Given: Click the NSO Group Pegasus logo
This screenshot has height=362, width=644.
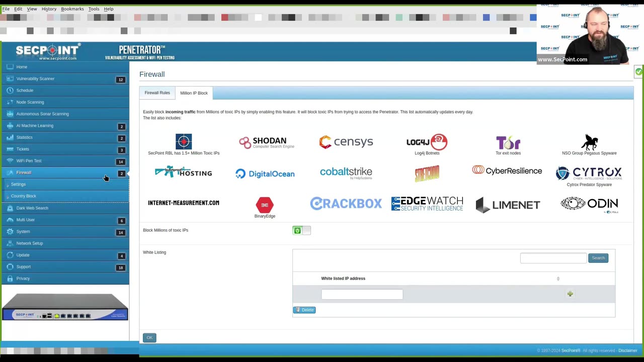Looking at the screenshot, I should coord(589,142).
